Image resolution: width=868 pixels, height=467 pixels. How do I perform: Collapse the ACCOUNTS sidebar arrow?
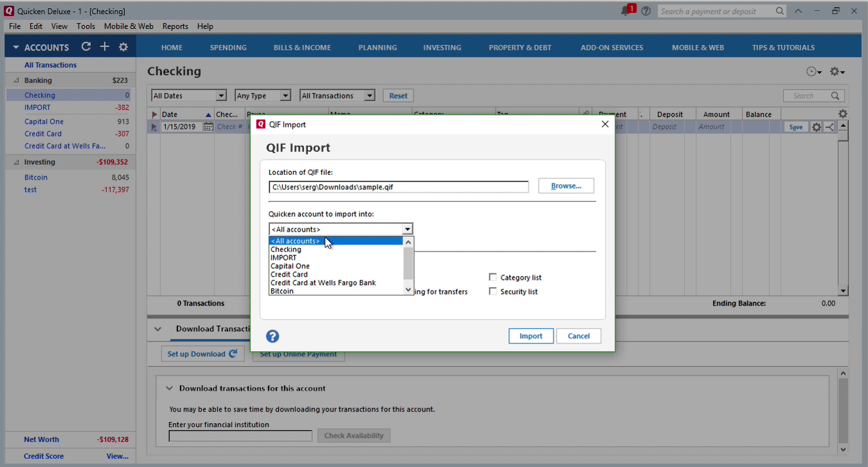(x=16, y=48)
